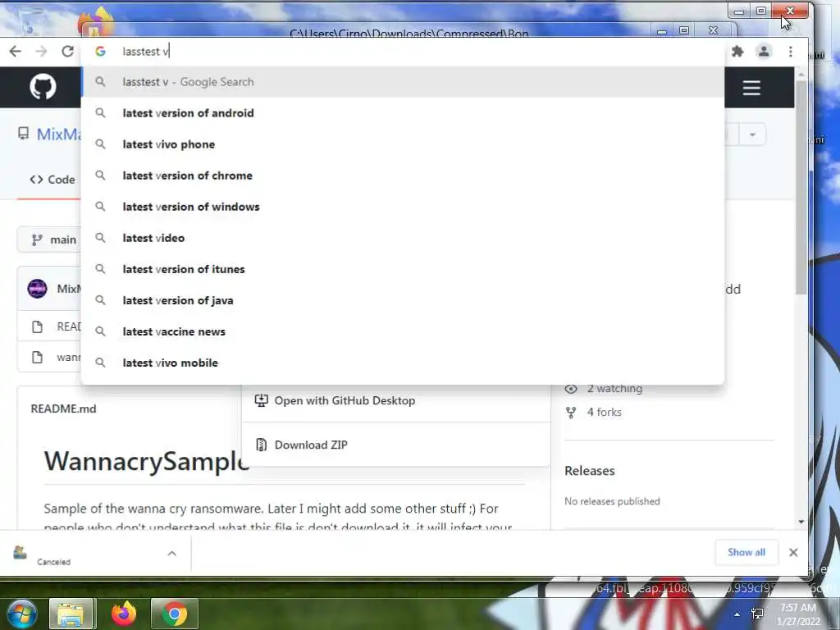
Task: Click 'README.md' header text
Action: click(x=63, y=409)
